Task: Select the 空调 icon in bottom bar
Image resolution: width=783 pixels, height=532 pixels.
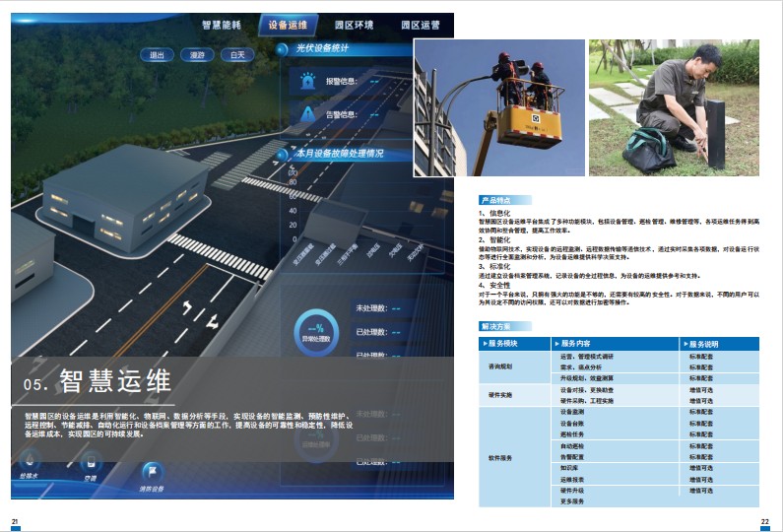Action: coord(90,461)
